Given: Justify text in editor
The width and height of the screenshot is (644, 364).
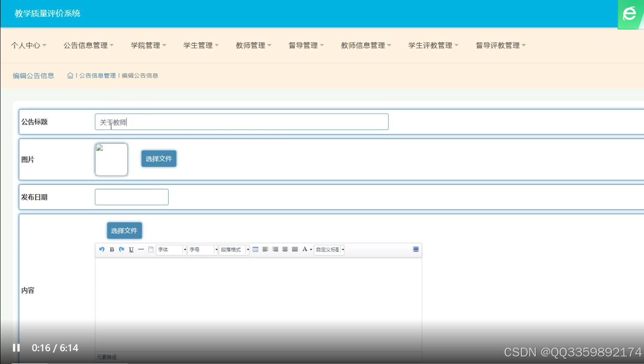Looking at the screenshot, I should tap(294, 249).
